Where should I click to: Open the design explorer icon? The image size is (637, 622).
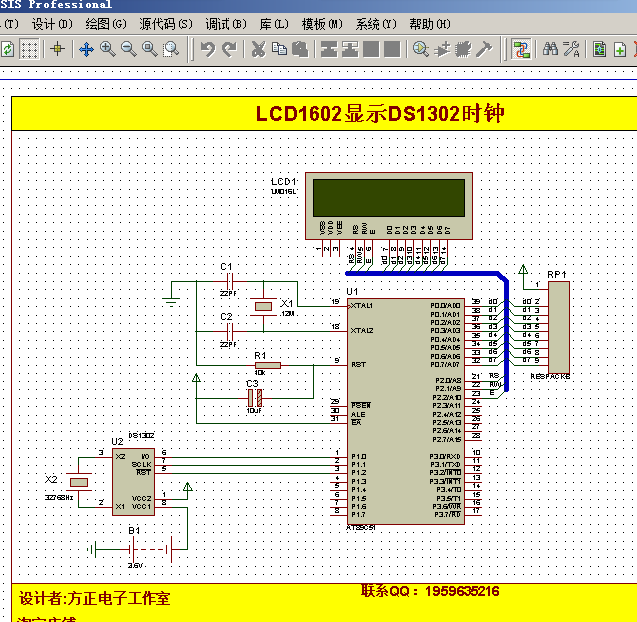599,50
